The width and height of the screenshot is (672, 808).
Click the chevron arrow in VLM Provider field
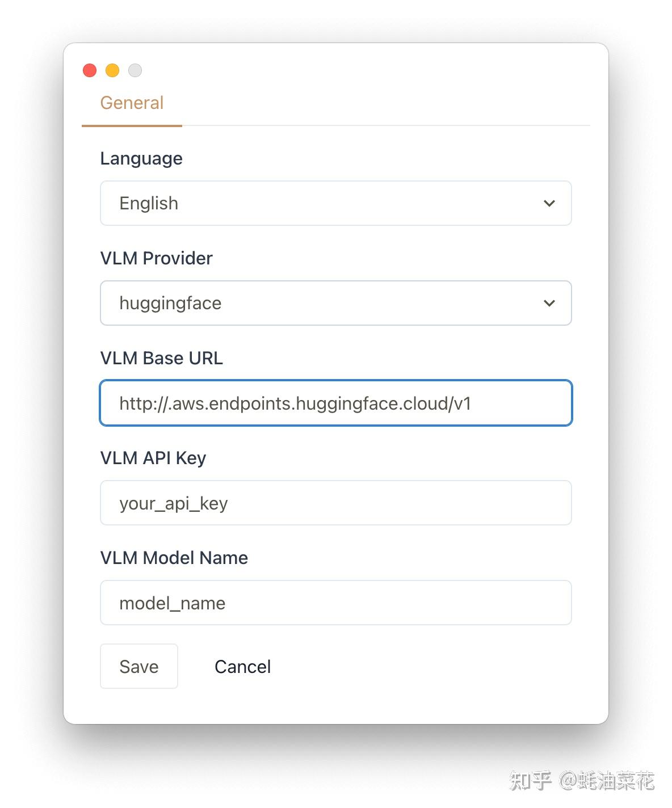(x=549, y=303)
